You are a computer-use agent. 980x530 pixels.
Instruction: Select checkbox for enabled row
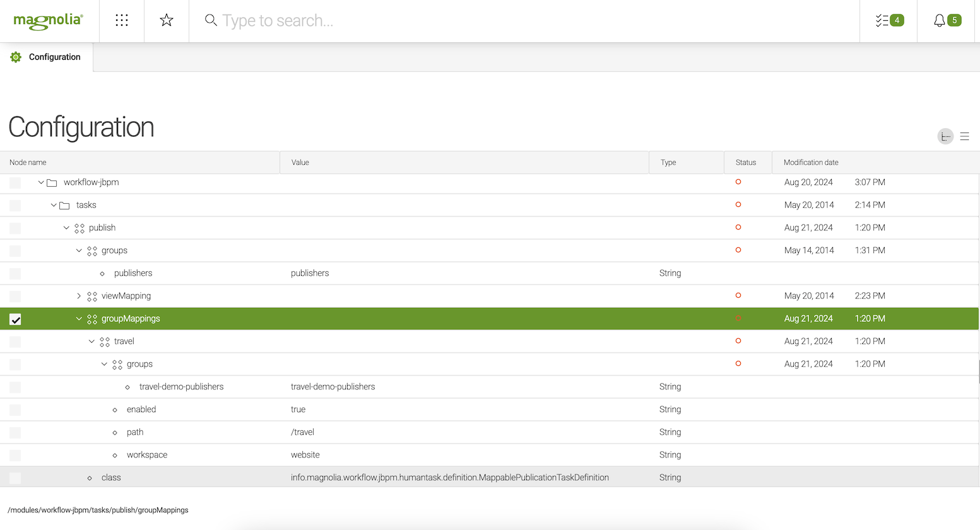[15, 410]
